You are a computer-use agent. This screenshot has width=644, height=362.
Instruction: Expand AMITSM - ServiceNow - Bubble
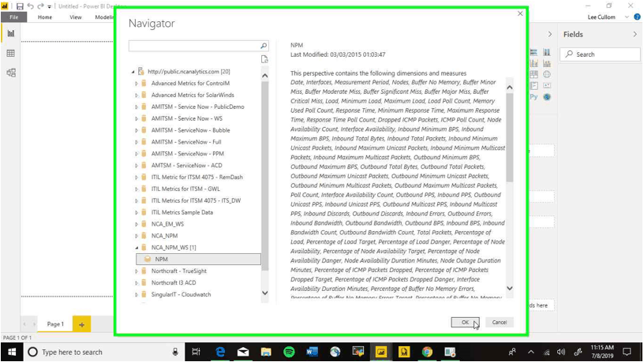coord(137,130)
